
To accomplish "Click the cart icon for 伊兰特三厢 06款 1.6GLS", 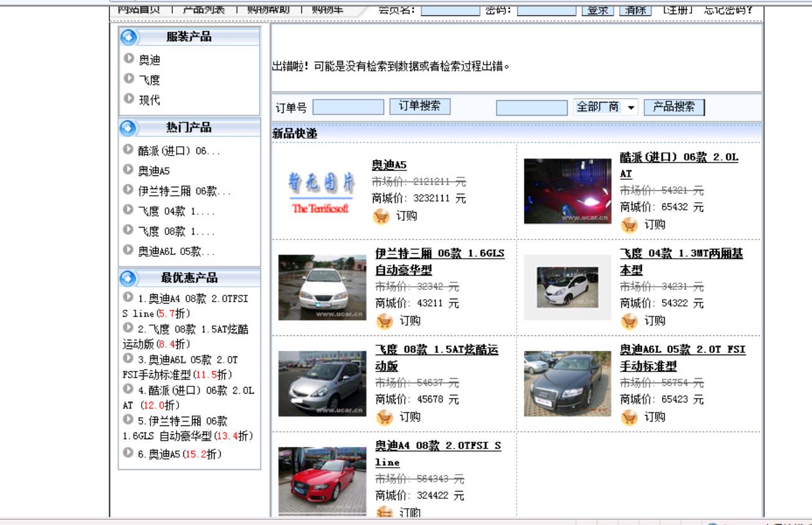I will pos(385,321).
